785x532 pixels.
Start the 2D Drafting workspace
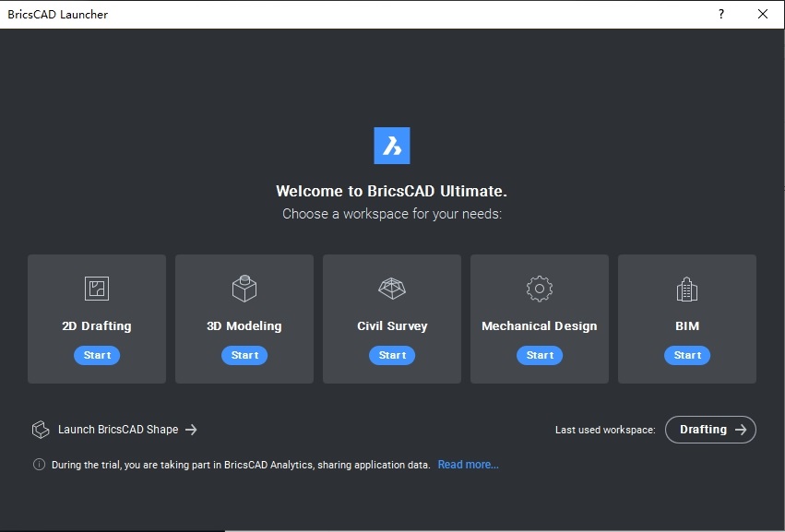point(97,355)
